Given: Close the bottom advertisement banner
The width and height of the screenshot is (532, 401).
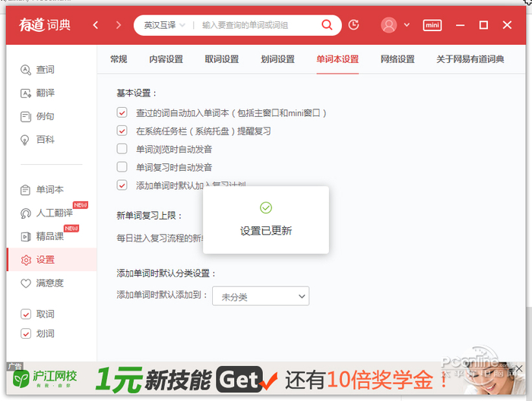Looking at the screenshot, I should click(x=519, y=368).
